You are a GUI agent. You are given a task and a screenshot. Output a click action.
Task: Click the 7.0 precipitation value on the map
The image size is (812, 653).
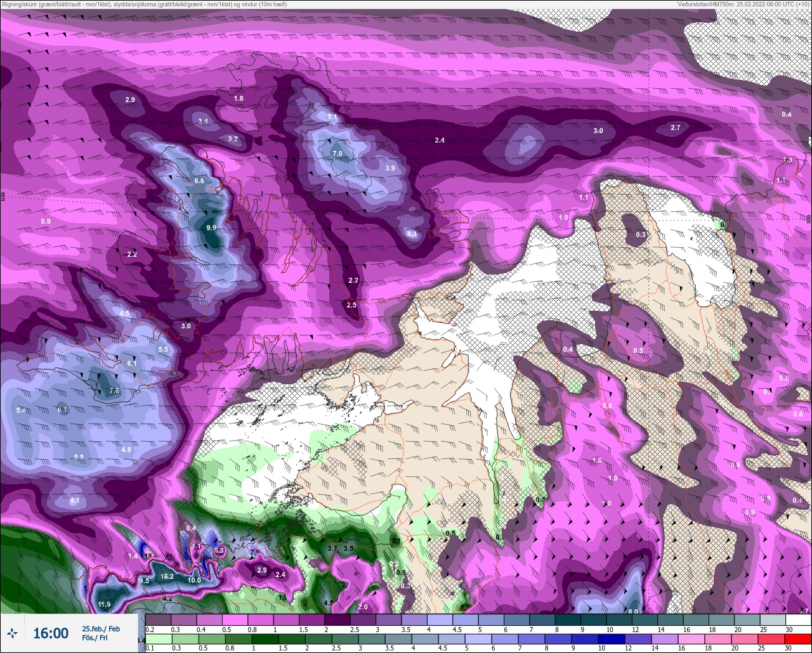337,153
